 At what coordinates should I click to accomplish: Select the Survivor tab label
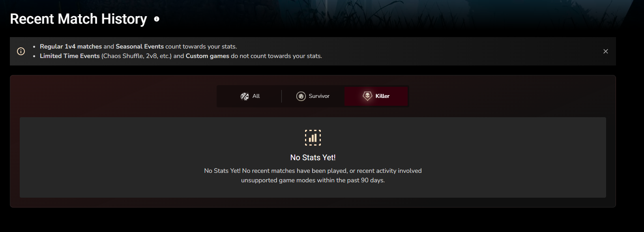coord(319,96)
